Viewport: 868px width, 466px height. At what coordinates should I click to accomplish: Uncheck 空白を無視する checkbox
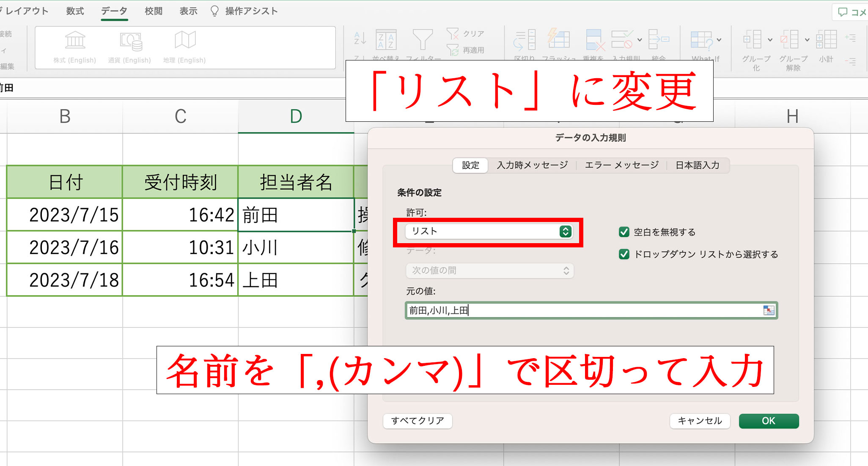(624, 232)
